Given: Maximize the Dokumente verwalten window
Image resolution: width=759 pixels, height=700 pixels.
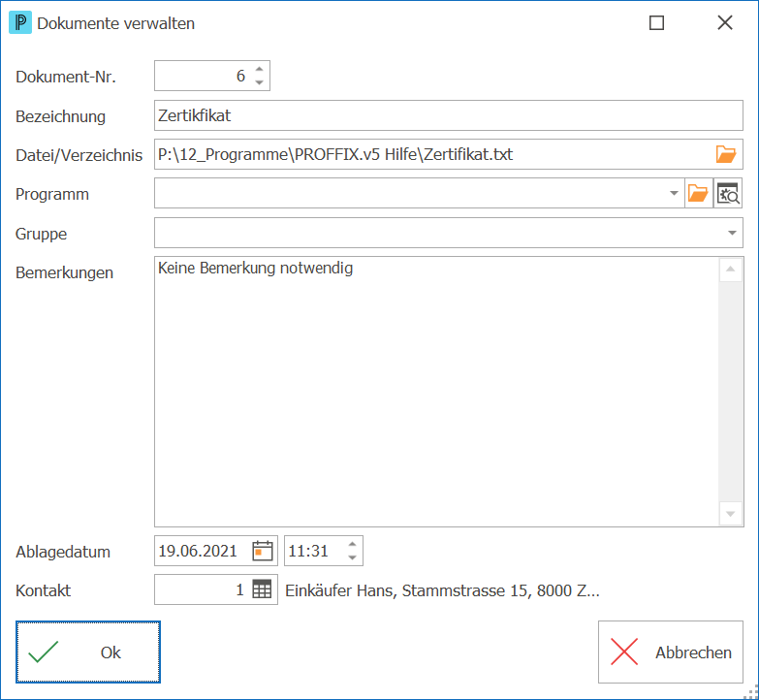Looking at the screenshot, I should pos(656,22).
